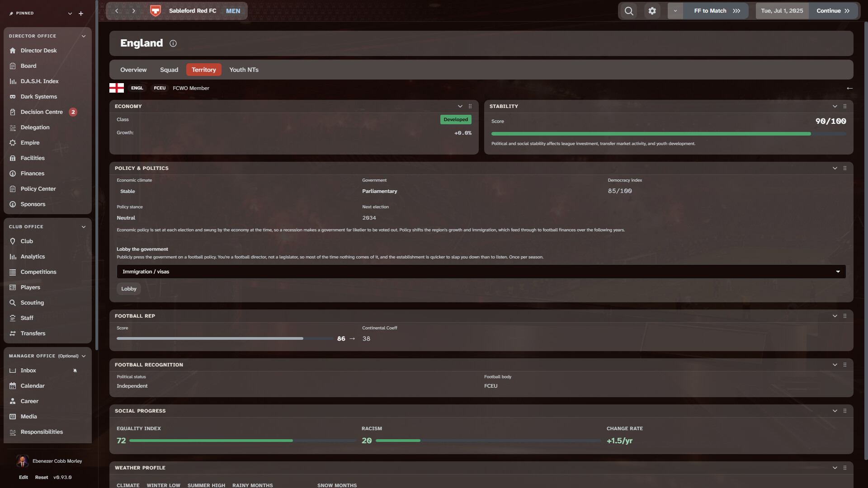
Task: Click the Policy & Politics drag handle icon
Action: (845, 168)
